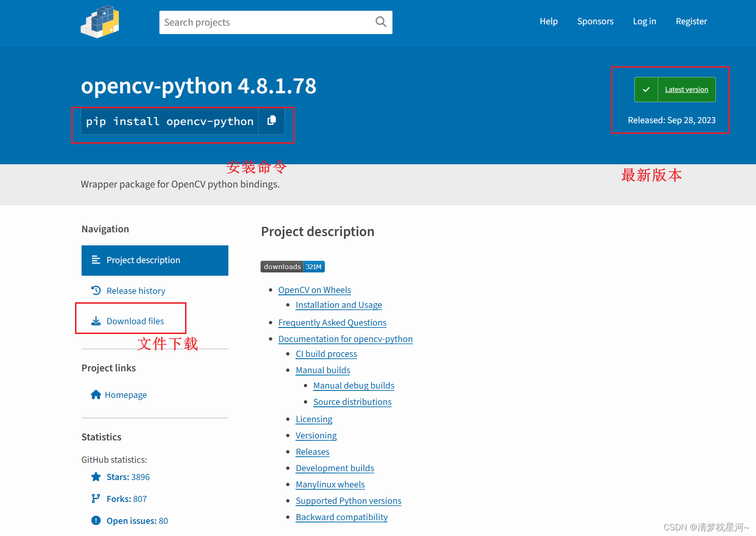Click the pip install opencv-python text
Viewport: 756px width, 536px height.
click(x=170, y=121)
